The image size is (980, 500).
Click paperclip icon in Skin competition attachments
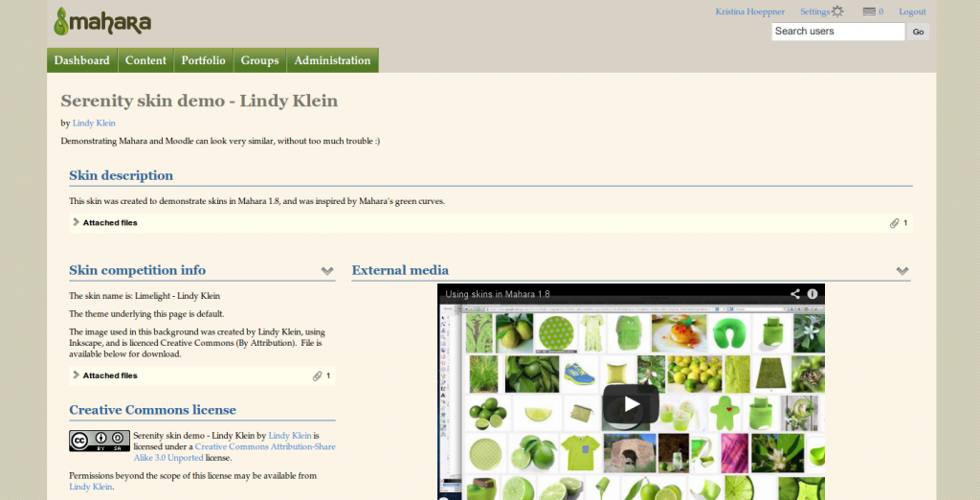click(x=318, y=376)
